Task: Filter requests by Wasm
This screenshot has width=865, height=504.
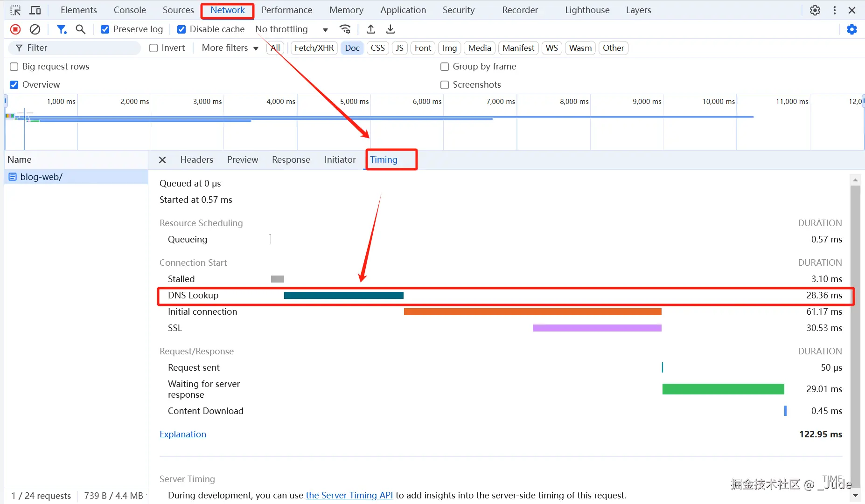Action: pos(580,48)
